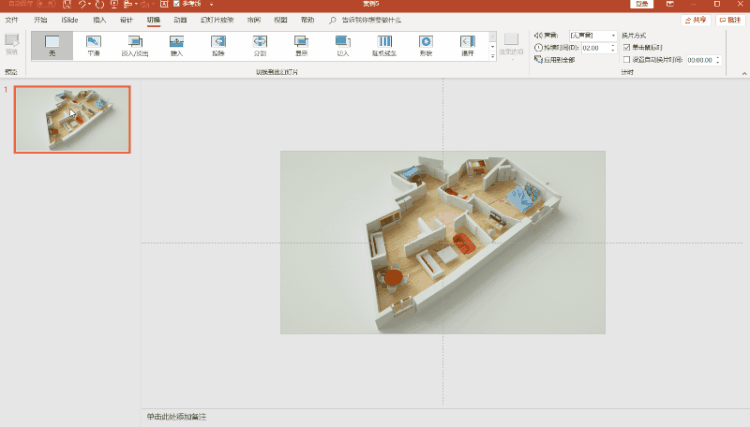Apply the Cut (切入) transition

343,46
